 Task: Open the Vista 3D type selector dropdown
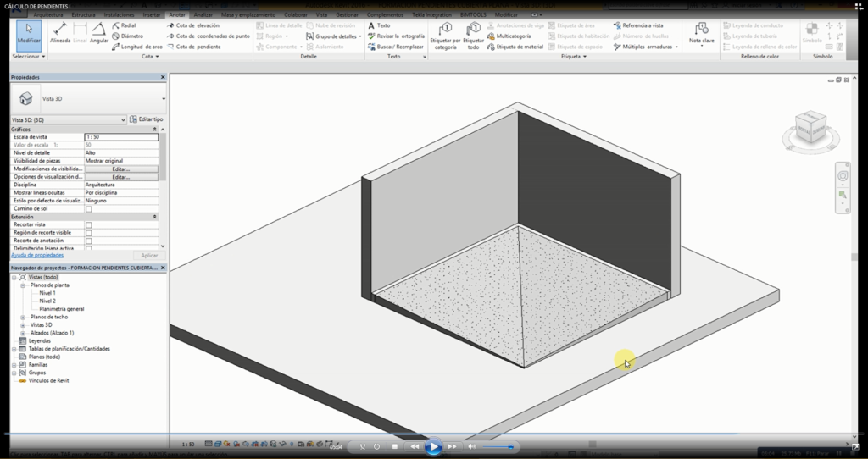pos(68,120)
